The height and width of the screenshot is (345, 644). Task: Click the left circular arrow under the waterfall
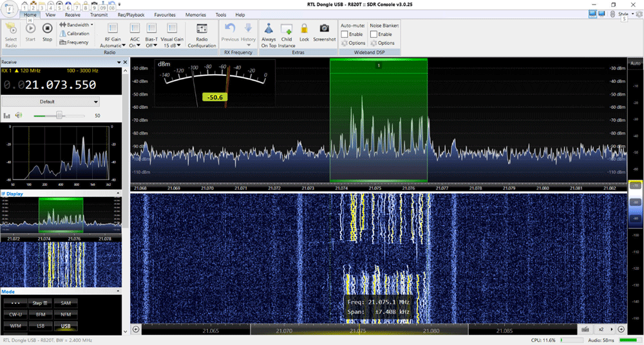coord(136,330)
